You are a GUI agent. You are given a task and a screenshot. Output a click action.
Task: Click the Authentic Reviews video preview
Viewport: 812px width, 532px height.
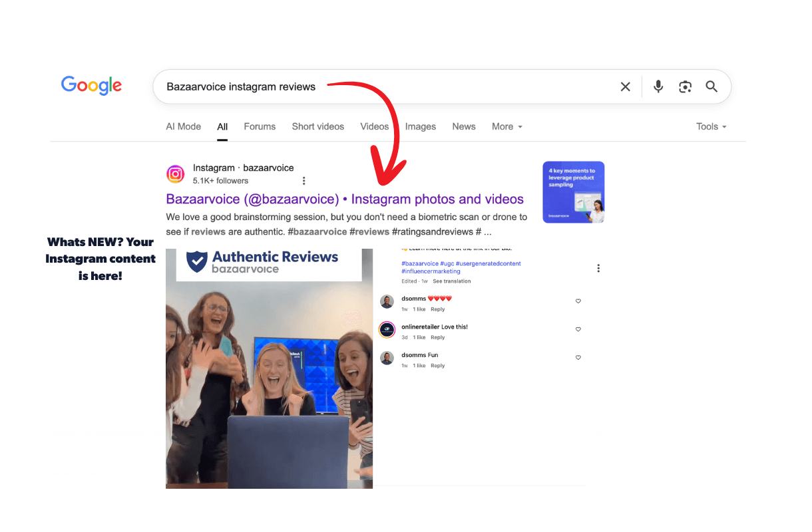(x=269, y=368)
